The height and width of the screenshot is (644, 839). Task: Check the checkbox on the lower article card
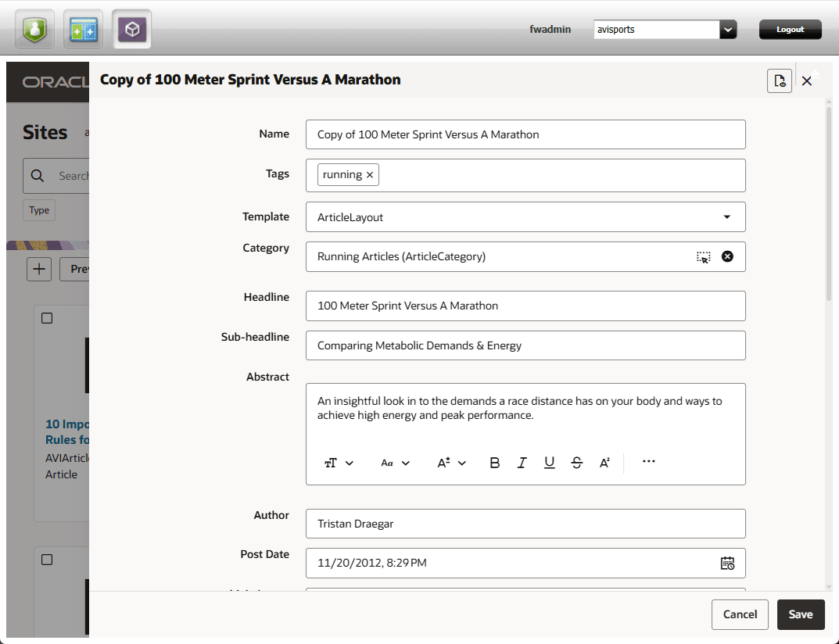(x=46, y=560)
